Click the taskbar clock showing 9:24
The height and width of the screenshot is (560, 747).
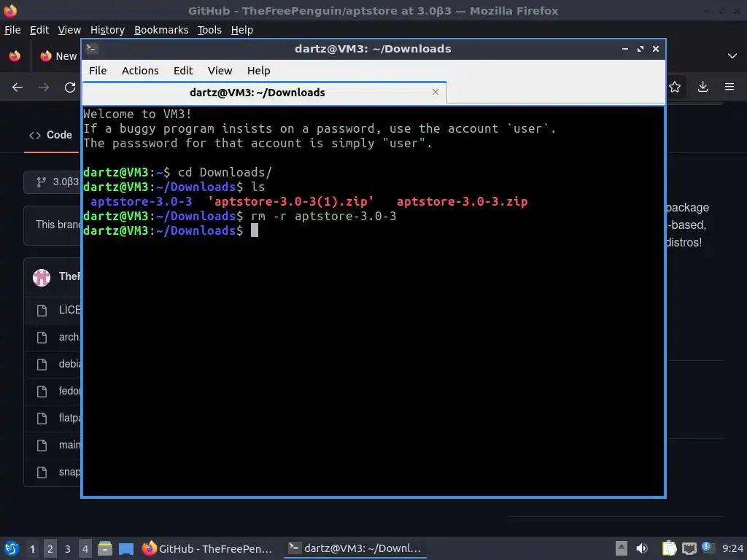click(x=732, y=548)
